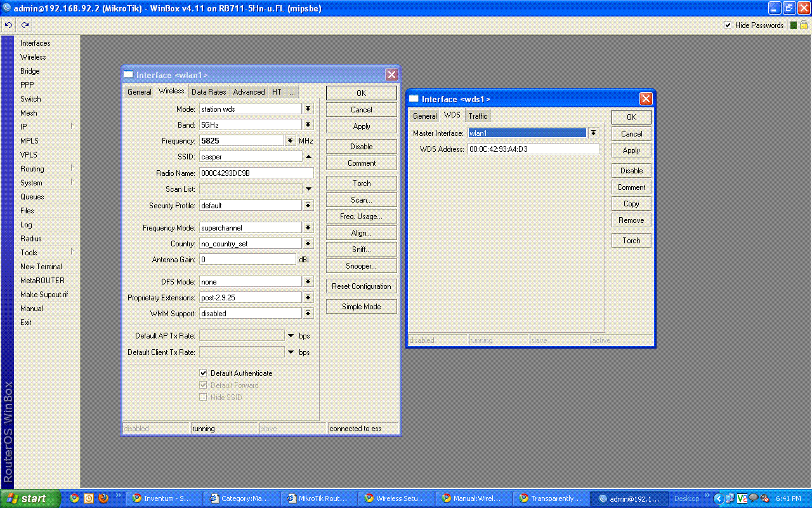
Task: Click OK in the wds1 dialog
Action: click(x=631, y=117)
